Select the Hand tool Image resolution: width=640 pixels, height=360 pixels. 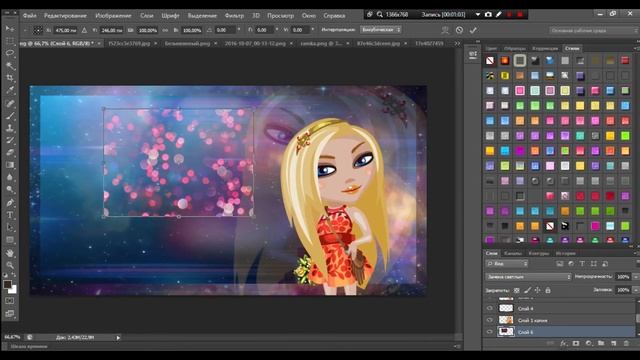click(x=10, y=253)
